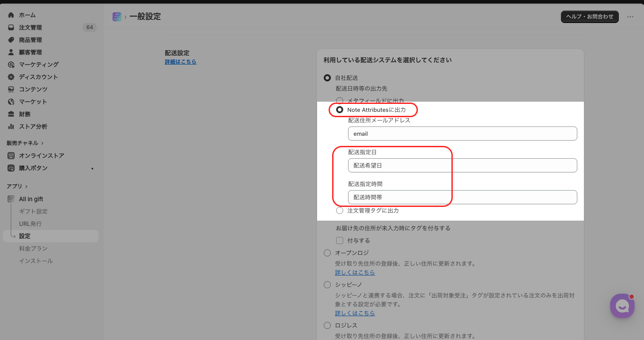Enable the 付与する checkbox
The width and height of the screenshot is (644, 340).
point(340,241)
